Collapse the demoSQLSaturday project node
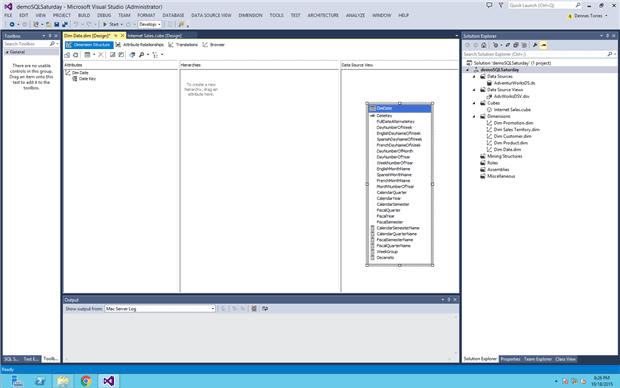 point(467,70)
